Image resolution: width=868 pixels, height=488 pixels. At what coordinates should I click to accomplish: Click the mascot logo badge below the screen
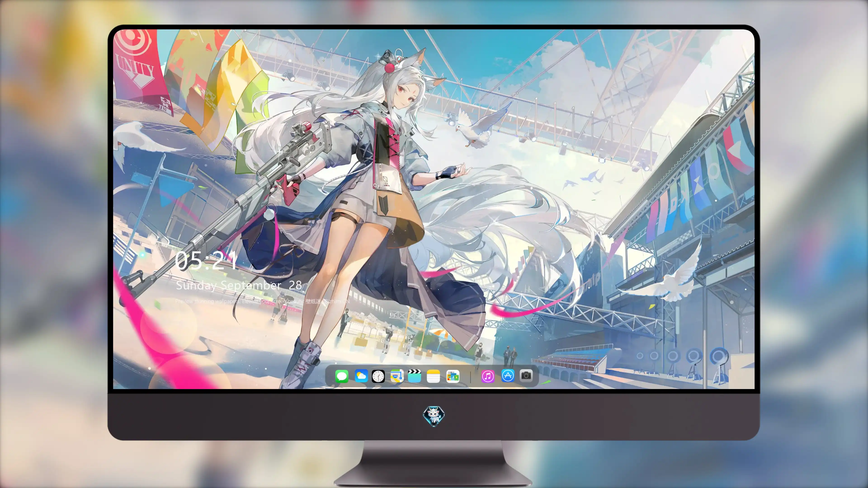coord(434,416)
